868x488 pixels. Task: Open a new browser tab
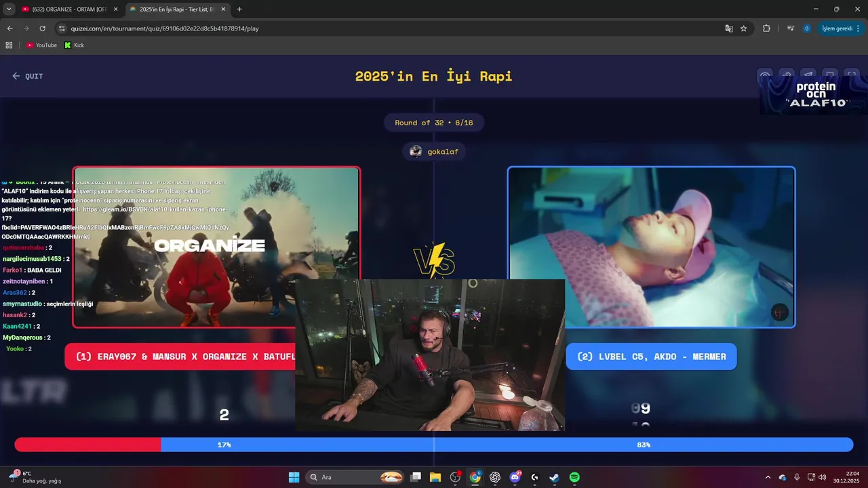239,9
